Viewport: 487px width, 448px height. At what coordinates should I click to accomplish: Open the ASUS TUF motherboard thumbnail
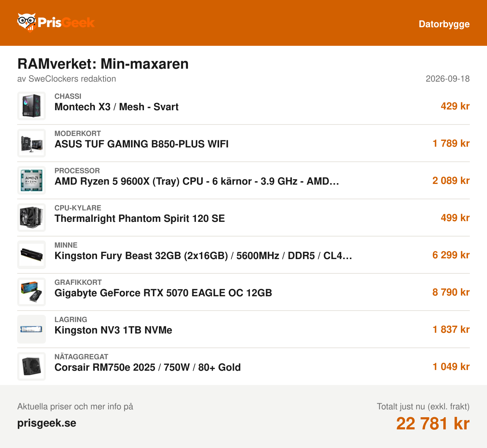pyautogui.click(x=32, y=143)
